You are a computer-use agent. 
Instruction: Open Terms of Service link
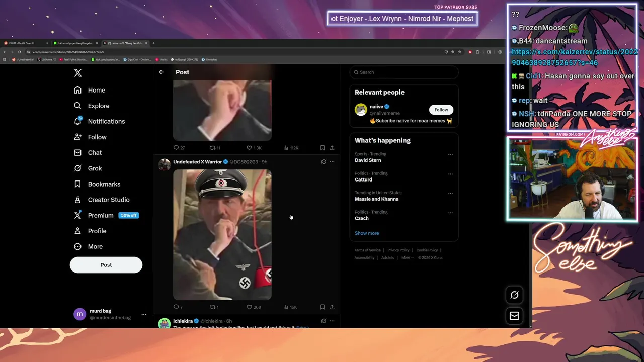(x=367, y=250)
